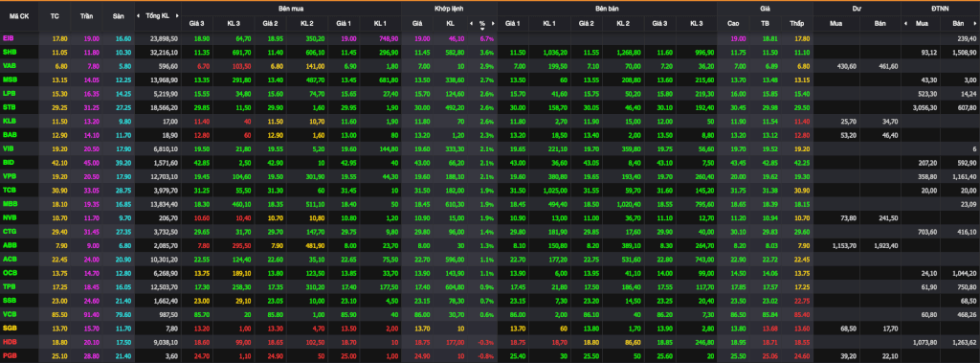Click Thấp low price column header
Viewport: 980px width, 363px height.
(796, 24)
